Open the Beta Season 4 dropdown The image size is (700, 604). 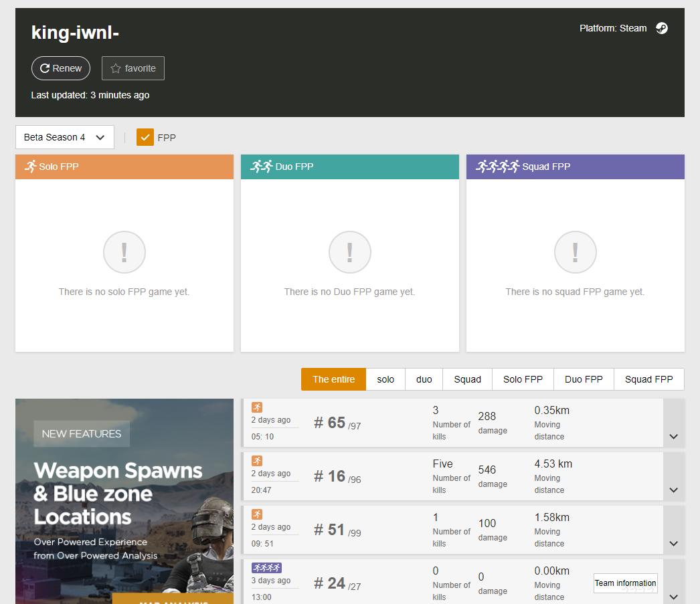click(x=65, y=137)
